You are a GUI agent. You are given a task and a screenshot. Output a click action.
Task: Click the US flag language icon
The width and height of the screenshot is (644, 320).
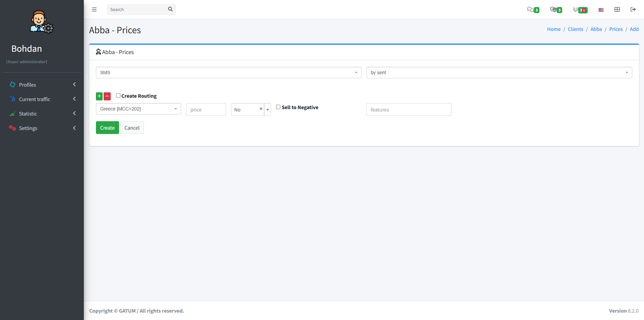point(601,10)
